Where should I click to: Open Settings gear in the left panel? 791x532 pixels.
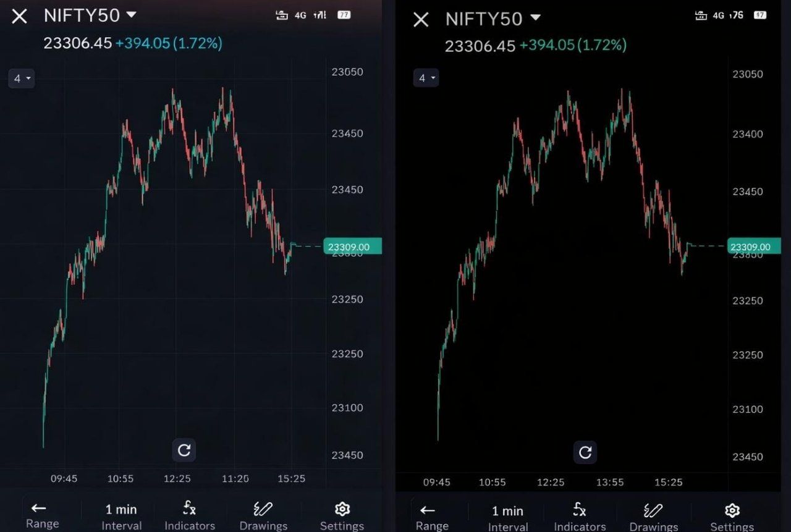342,509
